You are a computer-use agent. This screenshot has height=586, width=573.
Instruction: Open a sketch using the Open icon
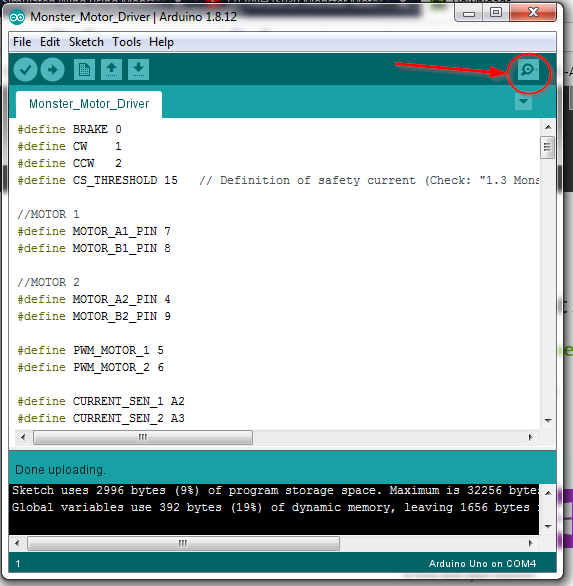(111, 70)
